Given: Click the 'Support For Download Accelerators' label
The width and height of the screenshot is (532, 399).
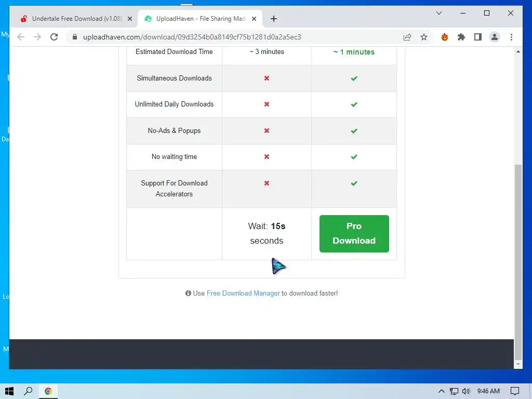Looking at the screenshot, I should (x=174, y=189).
